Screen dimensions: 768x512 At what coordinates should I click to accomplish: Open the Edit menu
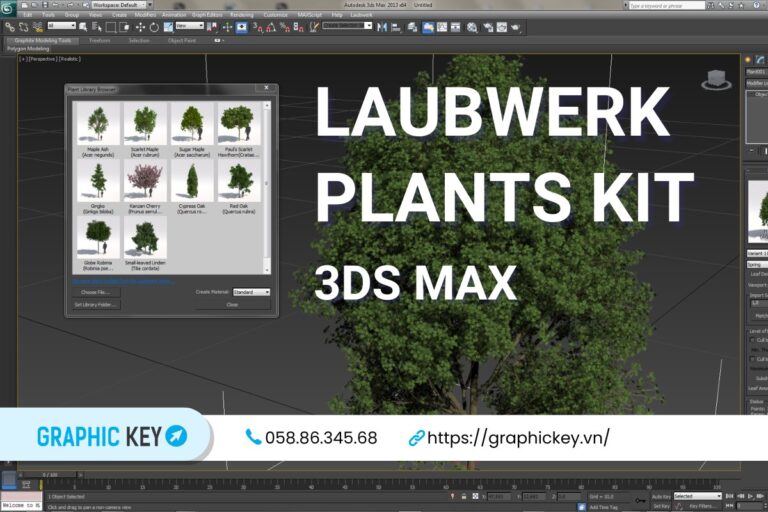[27, 15]
